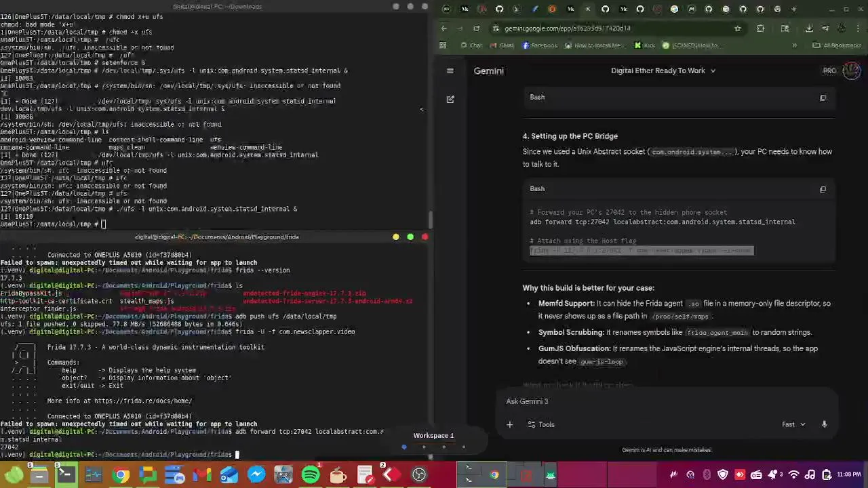View site information beside the URL
The height and width of the screenshot is (488, 868).
[496, 28]
